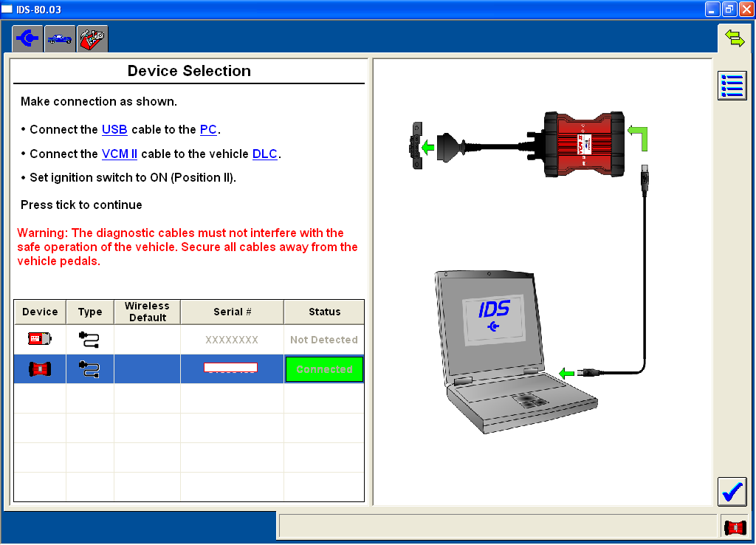
Task: Minimize the IDS-80.03 window
Action: [x=712, y=9]
